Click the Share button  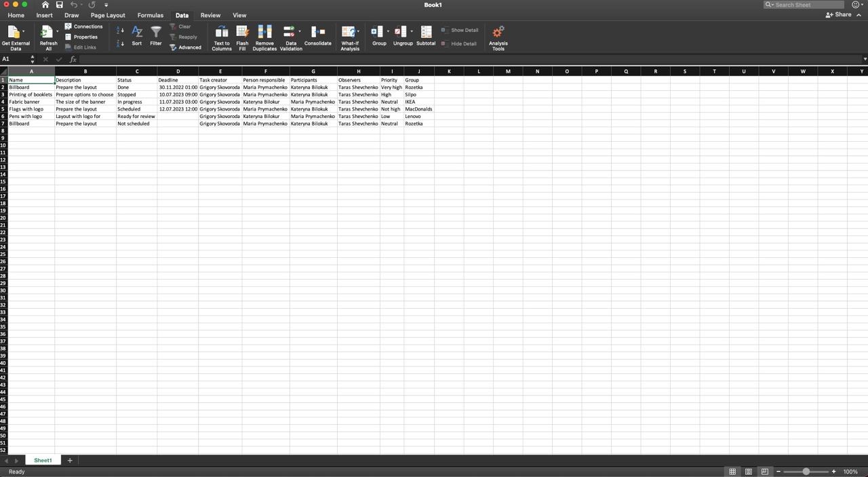[x=839, y=15]
